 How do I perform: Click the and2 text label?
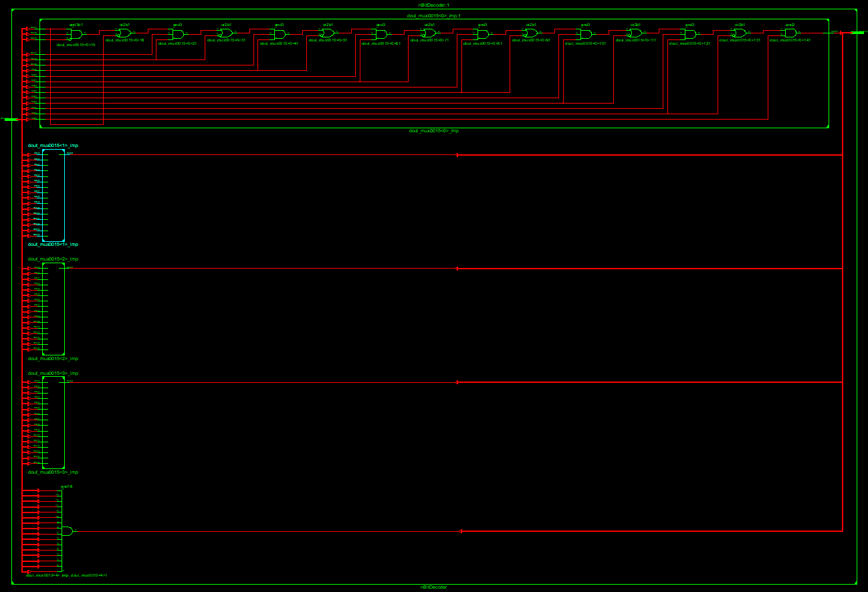(790, 24)
